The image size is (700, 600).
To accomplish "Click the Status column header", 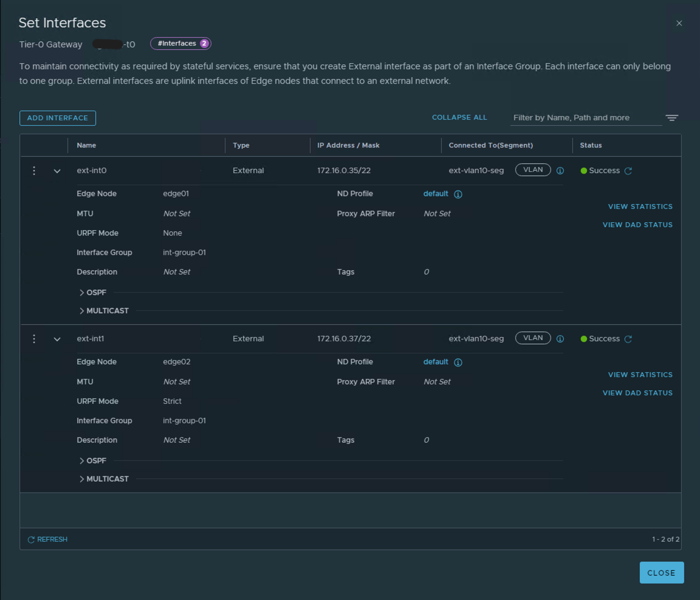I will 591,145.
